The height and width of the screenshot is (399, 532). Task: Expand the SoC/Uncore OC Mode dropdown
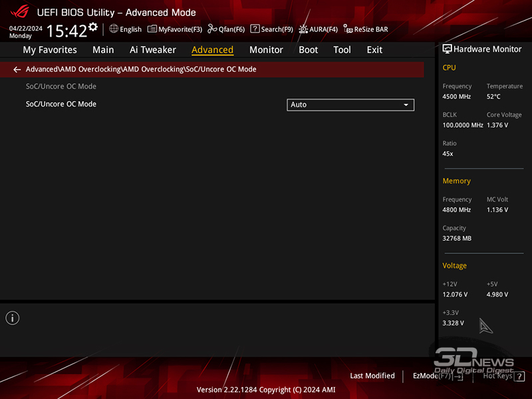click(x=350, y=105)
